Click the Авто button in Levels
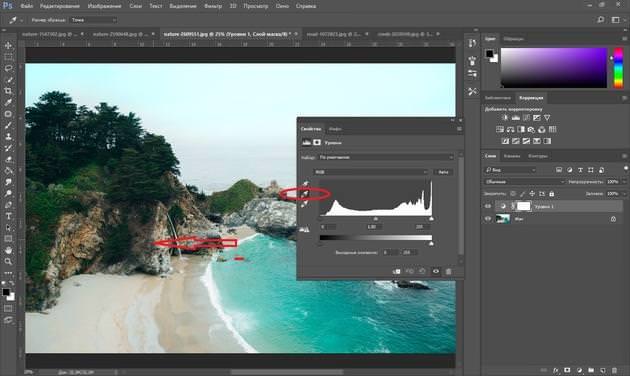 pos(443,172)
